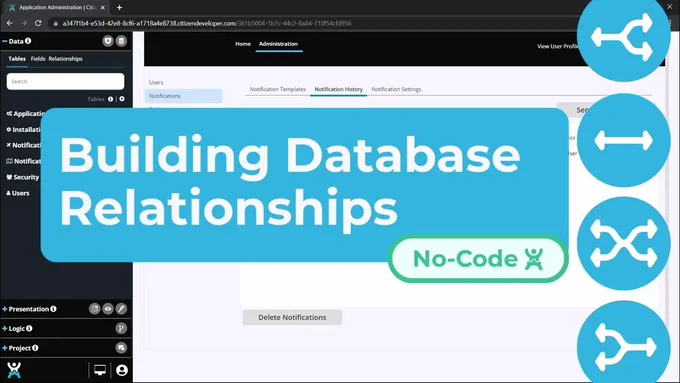Select the Installation table row

[24, 129]
